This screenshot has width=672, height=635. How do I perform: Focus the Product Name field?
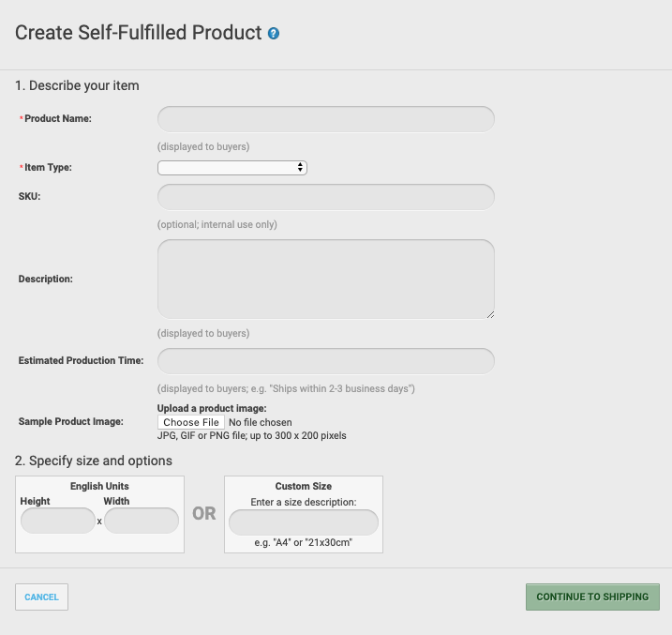326,119
